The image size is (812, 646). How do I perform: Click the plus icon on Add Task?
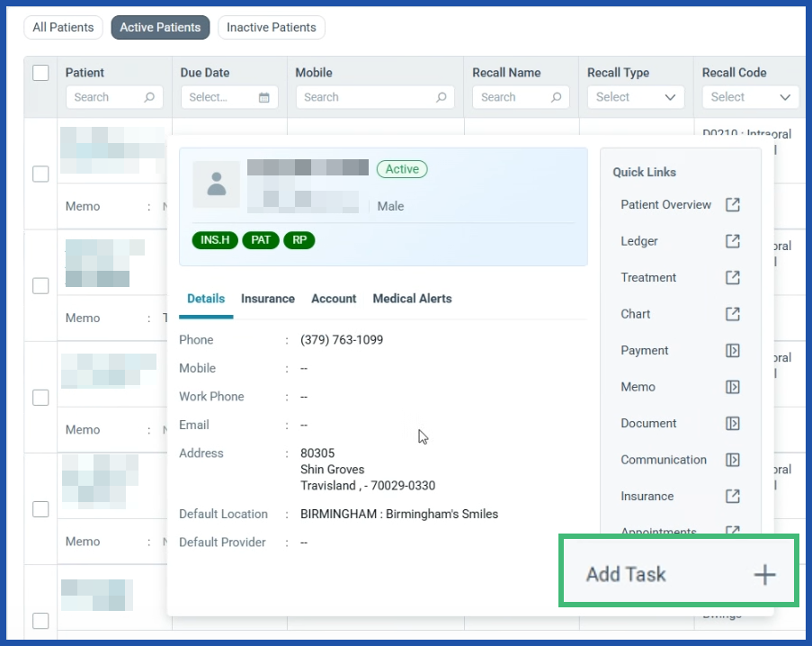click(x=763, y=574)
